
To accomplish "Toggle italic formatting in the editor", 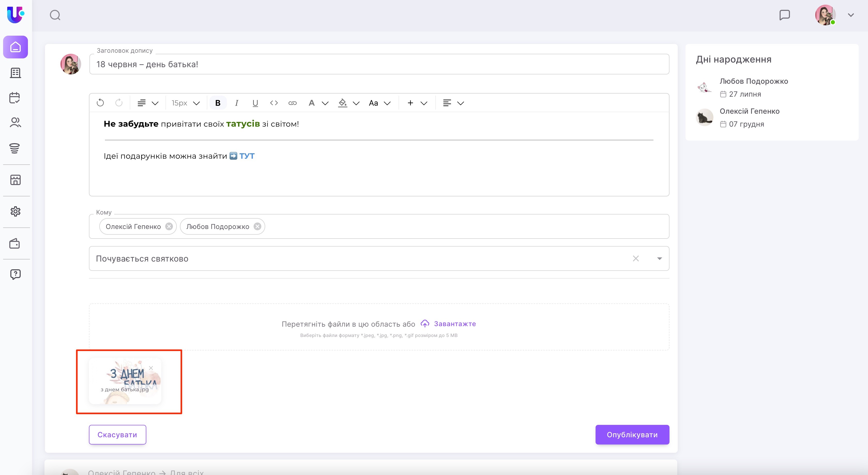I will click(x=237, y=103).
